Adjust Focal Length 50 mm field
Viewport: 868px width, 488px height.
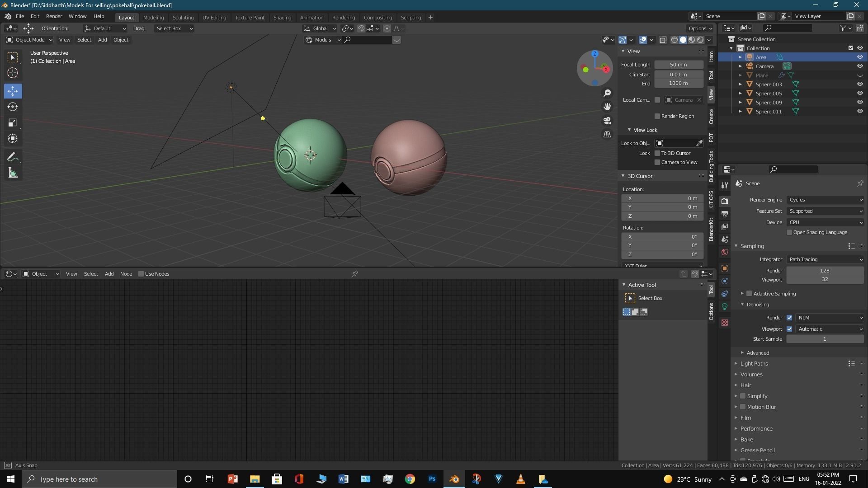click(x=679, y=65)
